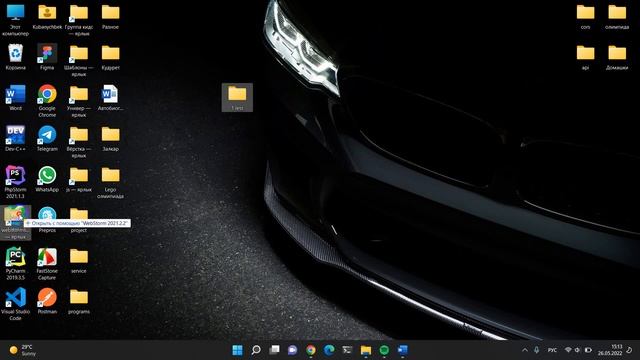Open Task View from taskbar
The width and height of the screenshot is (640, 360).
click(274, 350)
